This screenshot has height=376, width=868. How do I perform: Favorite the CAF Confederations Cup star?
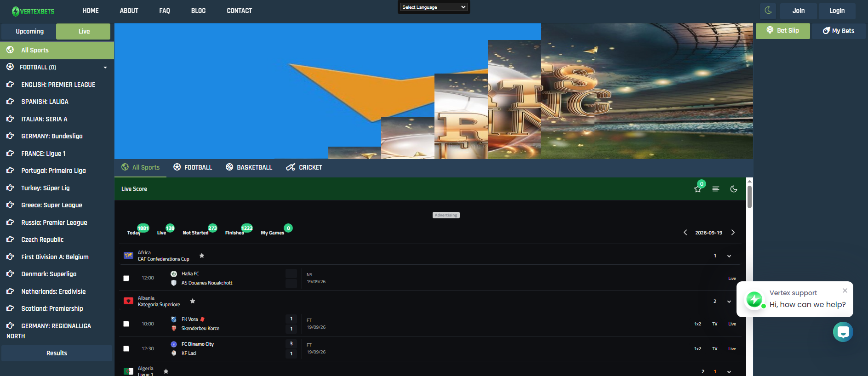202,256
